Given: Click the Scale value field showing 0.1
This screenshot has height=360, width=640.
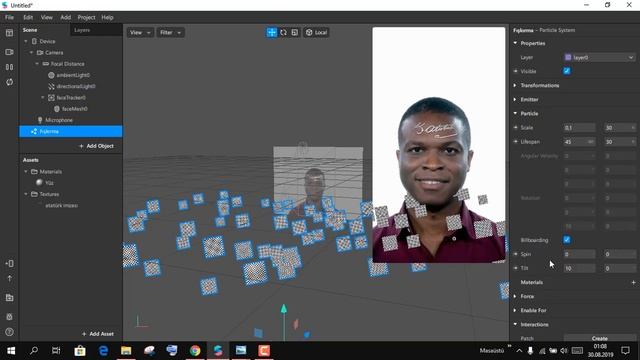Looking at the screenshot, I should point(579,128).
